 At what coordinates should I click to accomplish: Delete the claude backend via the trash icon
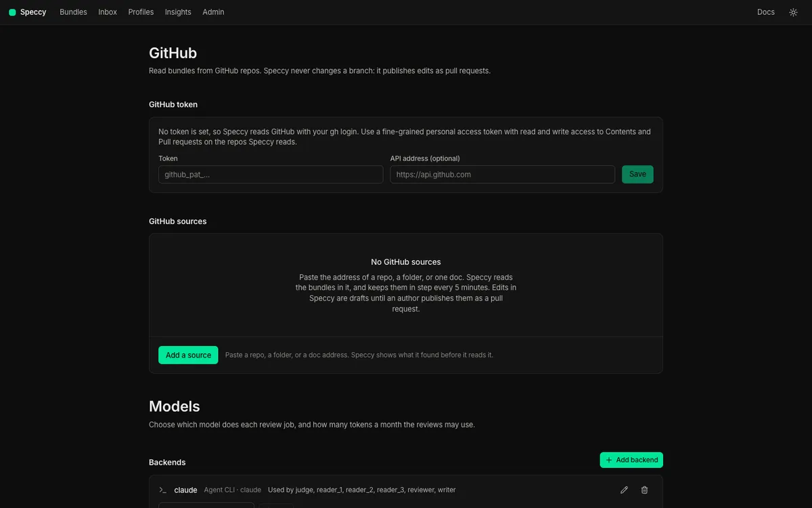(644, 490)
